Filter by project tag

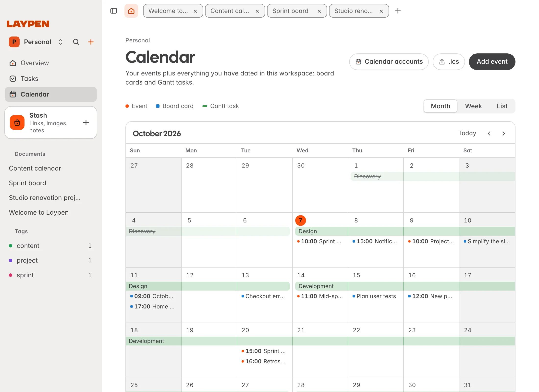pos(51,260)
